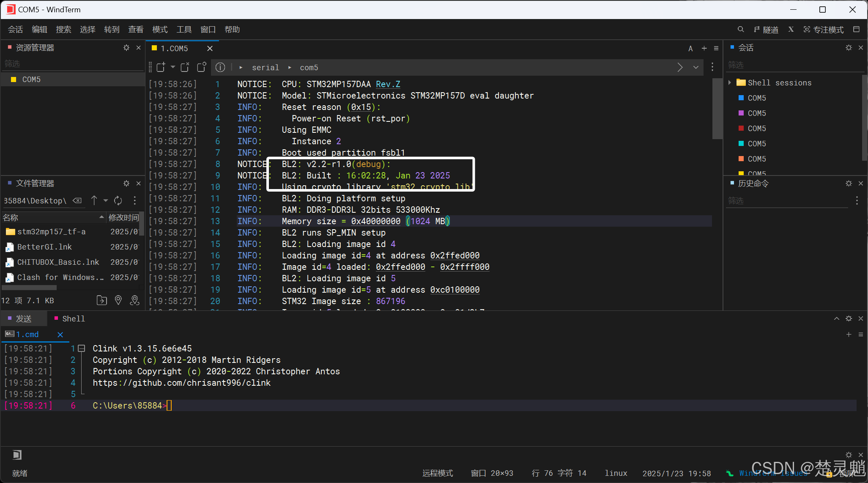The height and width of the screenshot is (483, 868).
Task: Expand the Shell sessions tree folder
Action: 730,82
